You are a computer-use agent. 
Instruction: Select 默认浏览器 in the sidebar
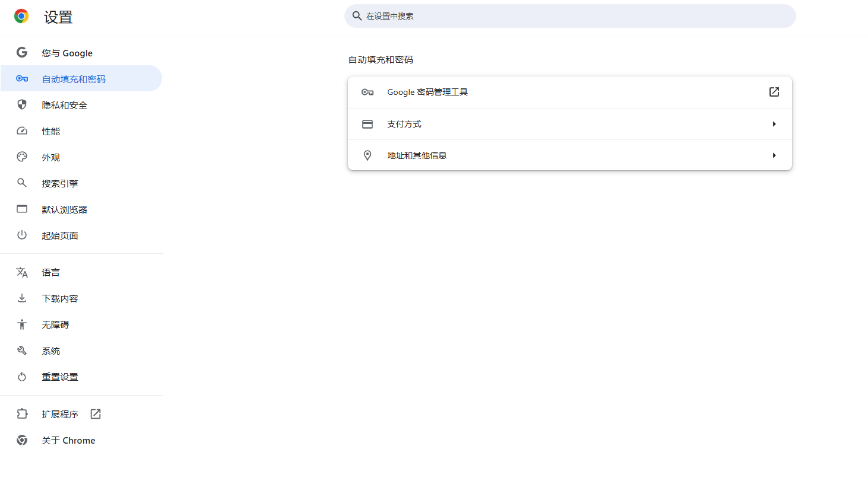(x=64, y=209)
